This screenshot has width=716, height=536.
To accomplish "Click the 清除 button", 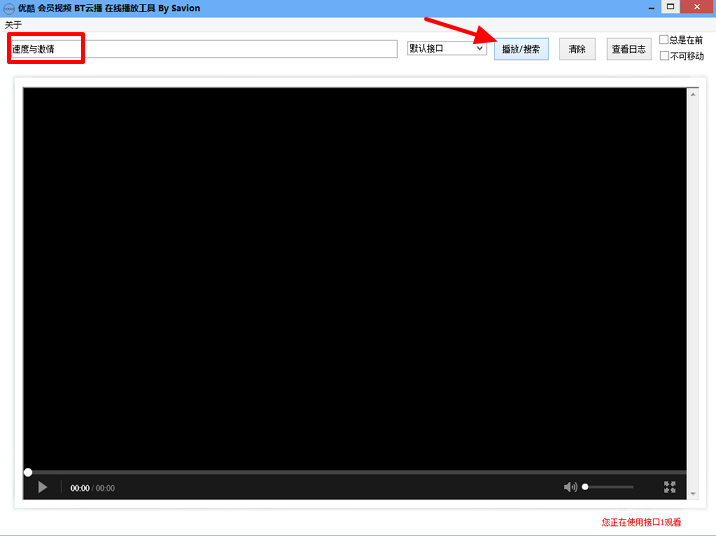I will pos(577,49).
